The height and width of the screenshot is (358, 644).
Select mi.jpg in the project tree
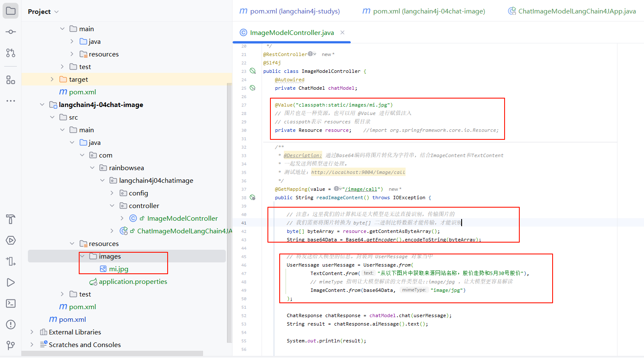(118, 269)
